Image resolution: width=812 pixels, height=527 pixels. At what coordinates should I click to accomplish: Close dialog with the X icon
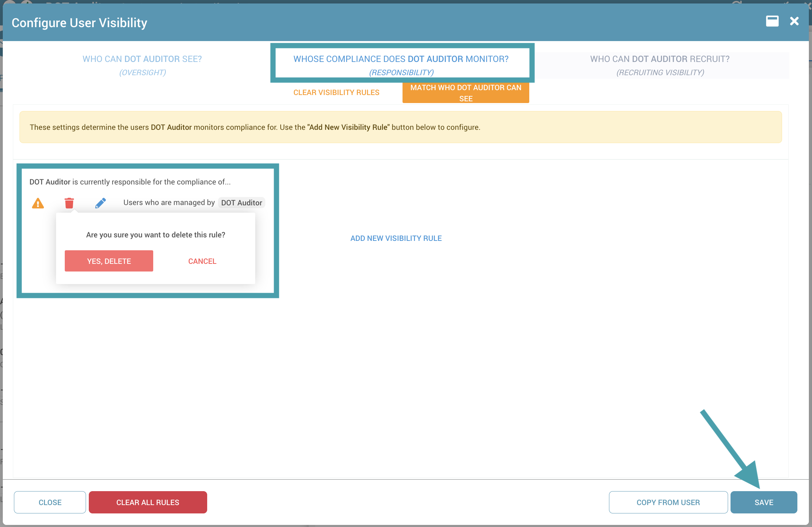794,21
